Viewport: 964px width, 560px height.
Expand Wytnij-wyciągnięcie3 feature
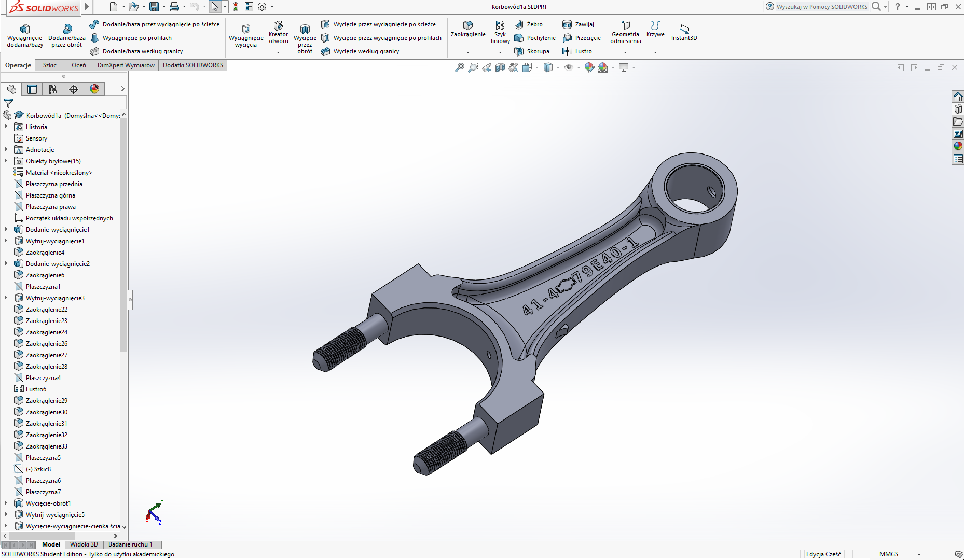click(x=6, y=298)
